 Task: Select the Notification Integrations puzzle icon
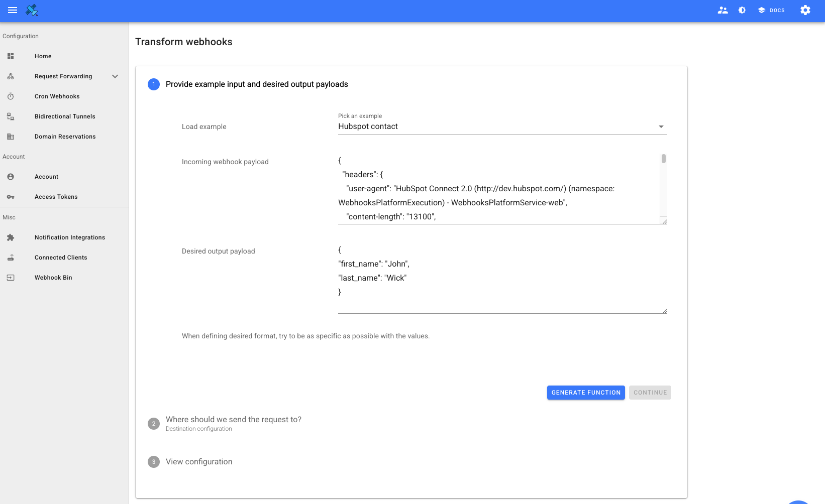[x=11, y=237]
